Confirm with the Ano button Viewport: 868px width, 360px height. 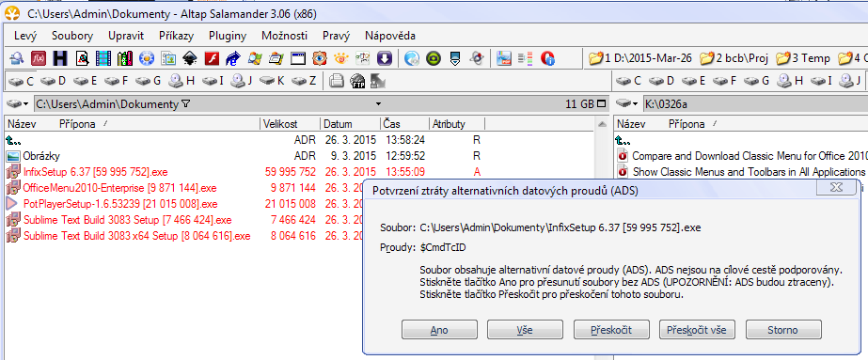coord(439,330)
